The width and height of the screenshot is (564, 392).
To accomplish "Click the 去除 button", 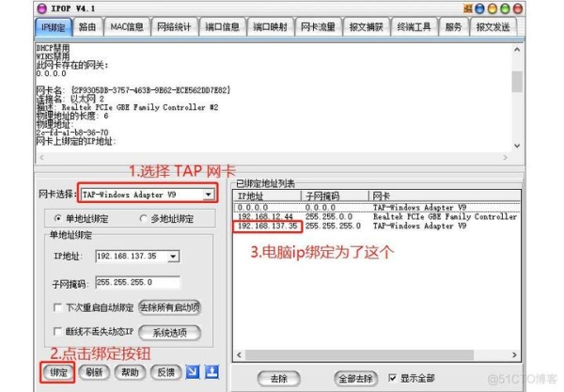I will tap(279, 378).
